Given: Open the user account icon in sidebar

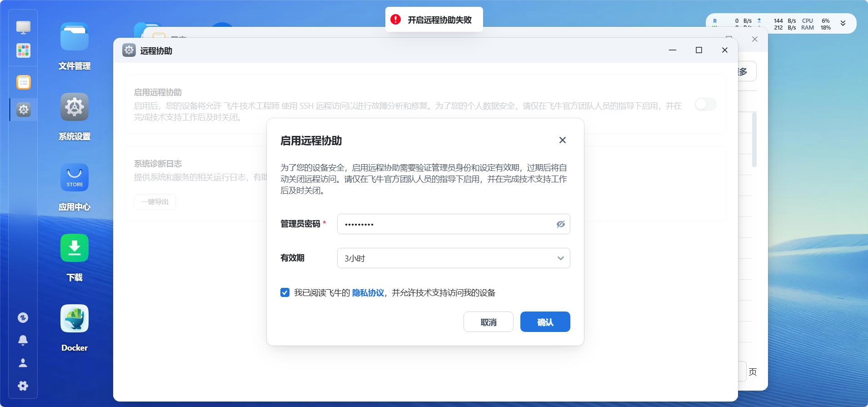Looking at the screenshot, I should point(23,363).
